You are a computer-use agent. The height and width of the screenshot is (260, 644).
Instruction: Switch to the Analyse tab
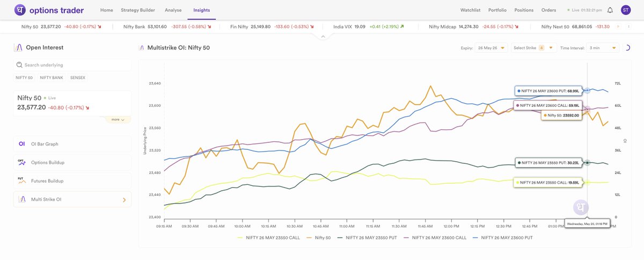pyautogui.click(x=173, y=10)
